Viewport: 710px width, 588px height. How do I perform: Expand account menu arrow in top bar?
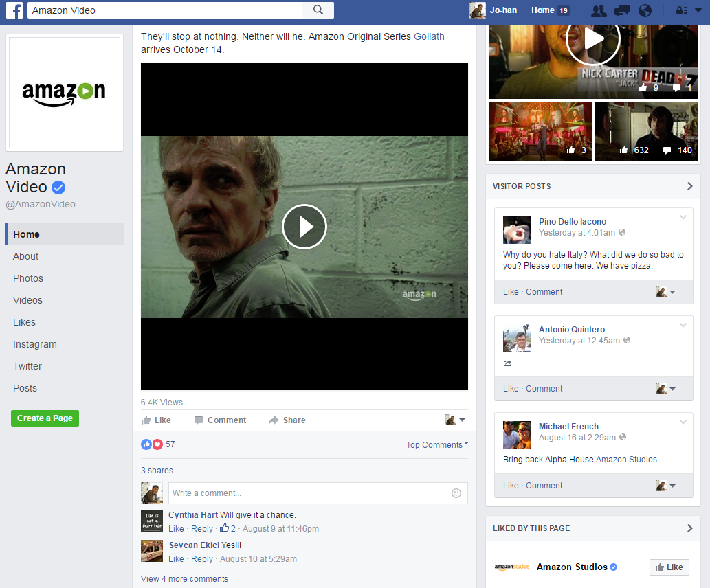(698, 10)
